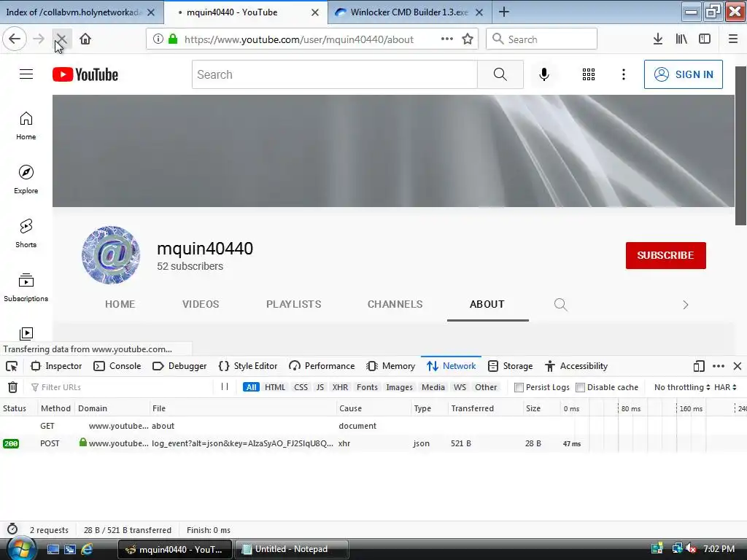Viewport: 747px width, 560px height.
Task: Open devtools Storage tab
Action: (511, 366)
